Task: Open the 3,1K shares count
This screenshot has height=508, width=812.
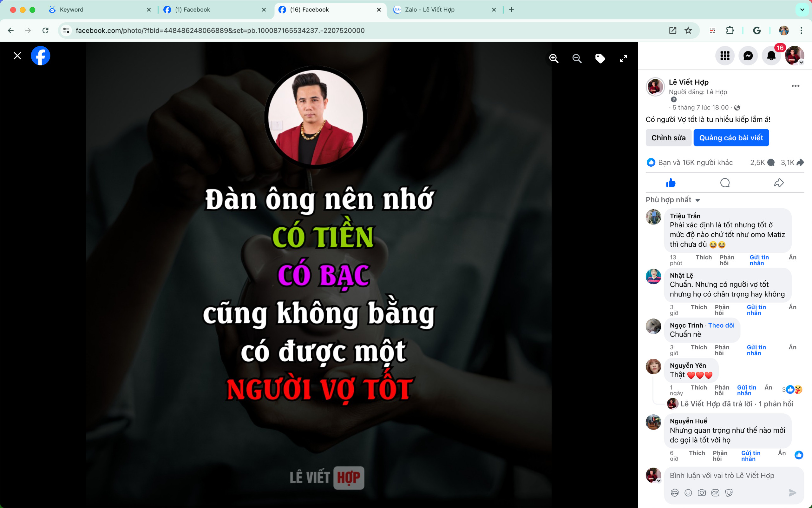Action: 792,163
